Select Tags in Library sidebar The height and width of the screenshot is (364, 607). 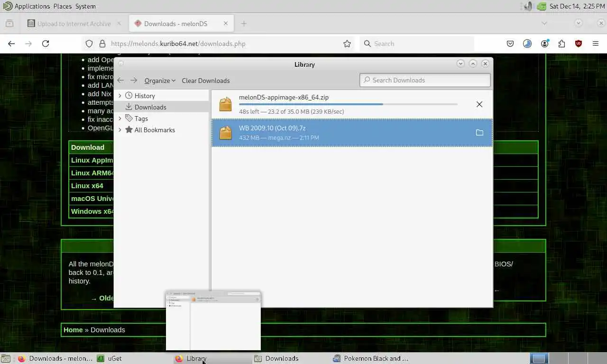tap(141, 118)
